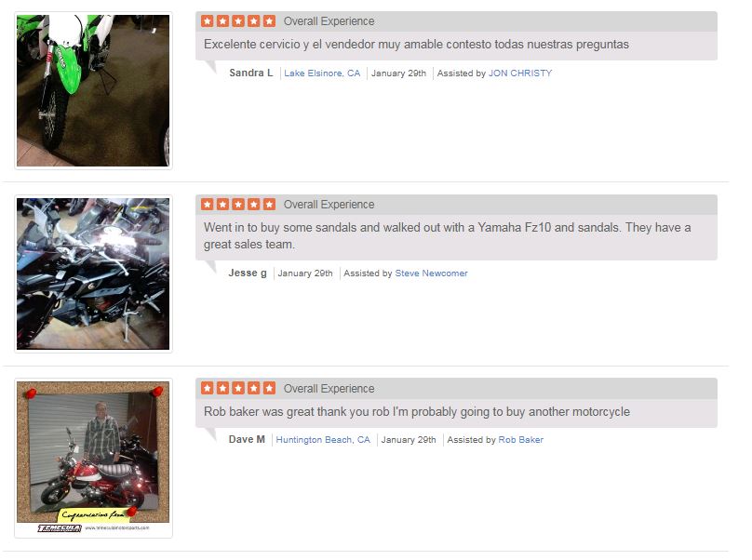752x560 pixels.
Task: Click the first star in Jesse g's rating
Action: (208, 205)
